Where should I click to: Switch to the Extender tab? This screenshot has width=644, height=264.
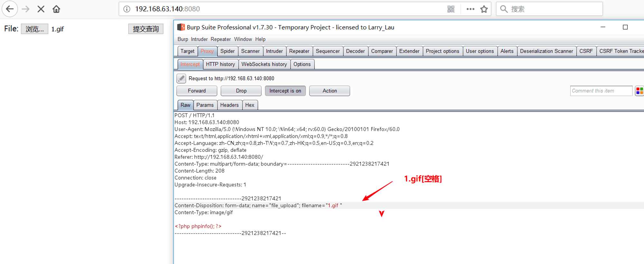coord(409,51)
